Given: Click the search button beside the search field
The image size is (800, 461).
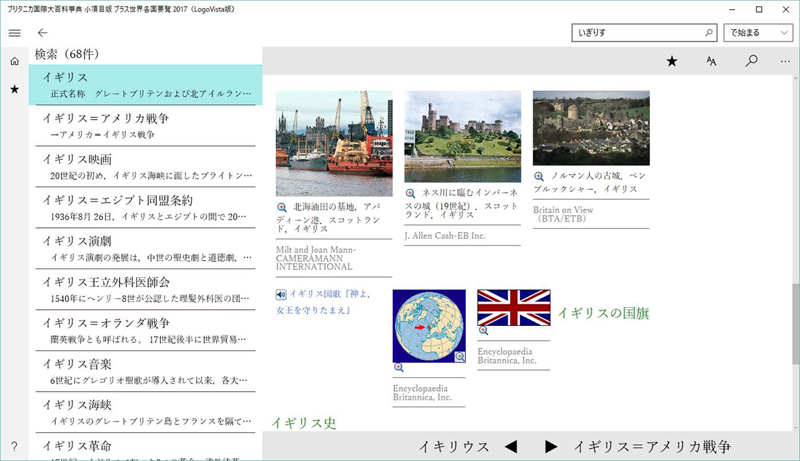Looking at the screenshot, I should pos(708,33).
